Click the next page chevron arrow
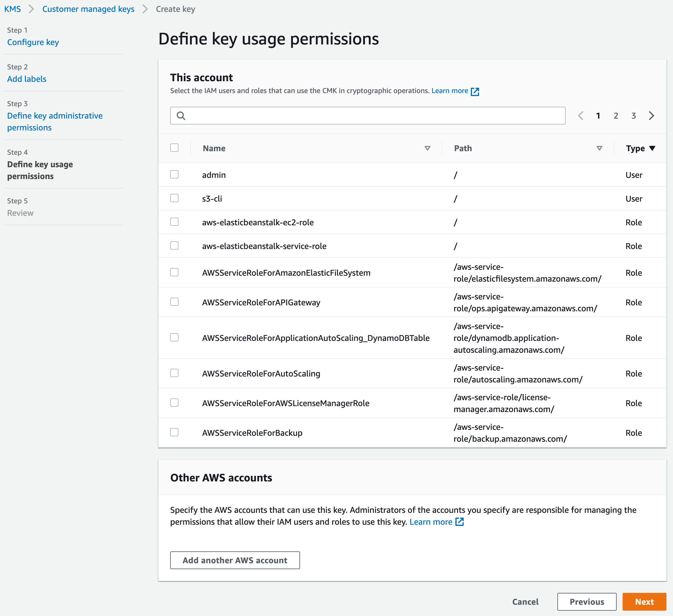 point(652,116)
